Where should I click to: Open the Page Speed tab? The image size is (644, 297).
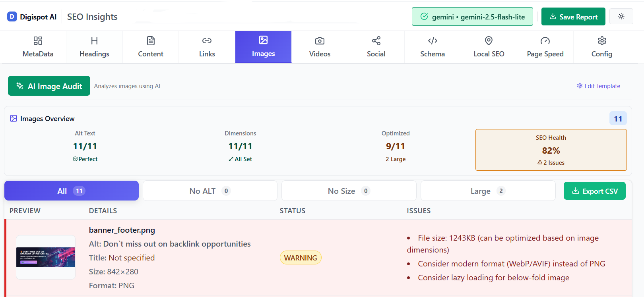tap(545, 47)
